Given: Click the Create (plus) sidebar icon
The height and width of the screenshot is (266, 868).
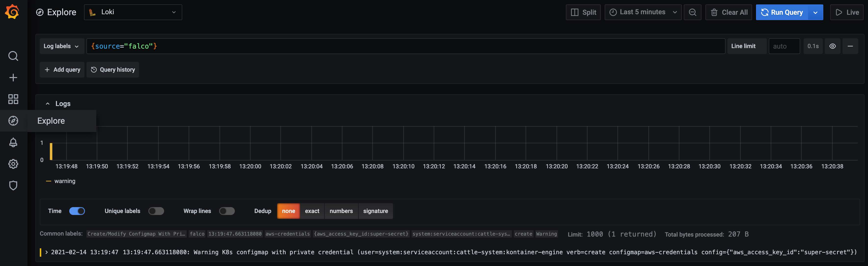Looking at the screenshot, I should coord(13,77).
